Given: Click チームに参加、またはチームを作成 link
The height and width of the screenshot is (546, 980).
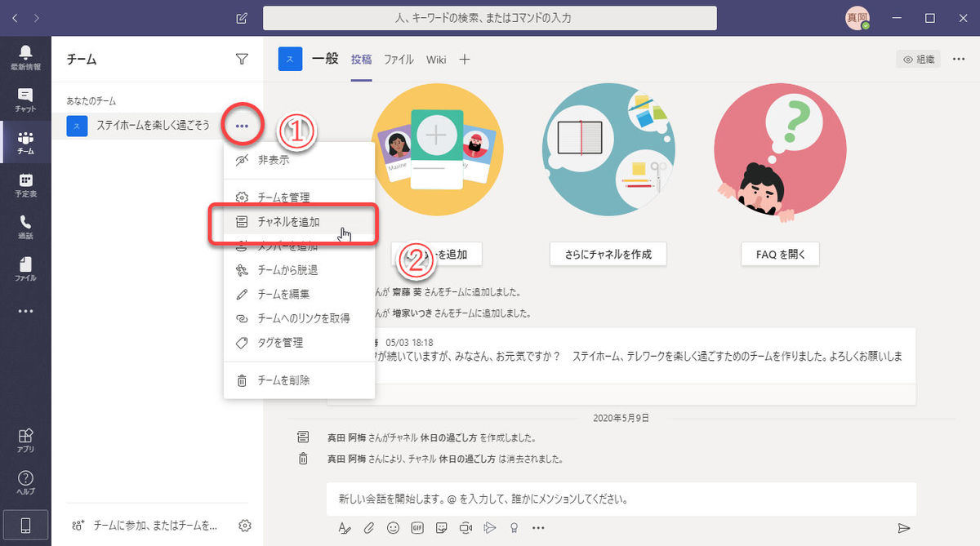Looking at the screenshot, I should tap(144, 526).
